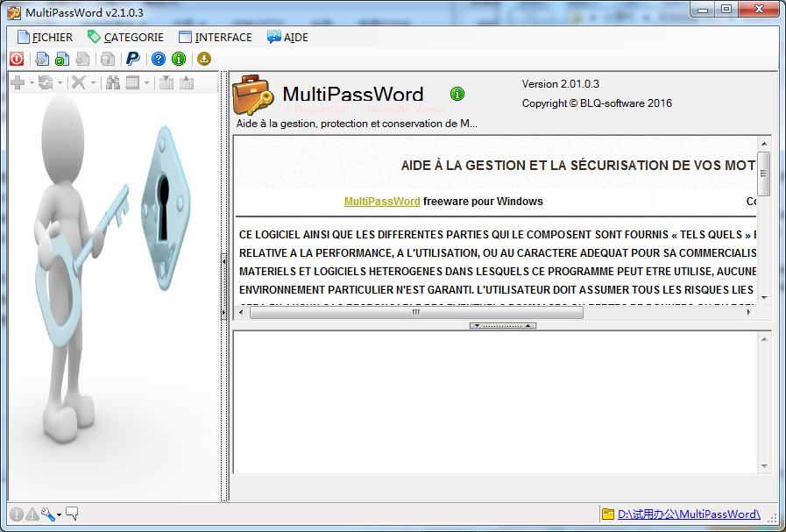The height and width of the screenshot is (532, 786).
Task: Open the dropdown arrow beside the plus icon
Action: (x=32, y=82)
